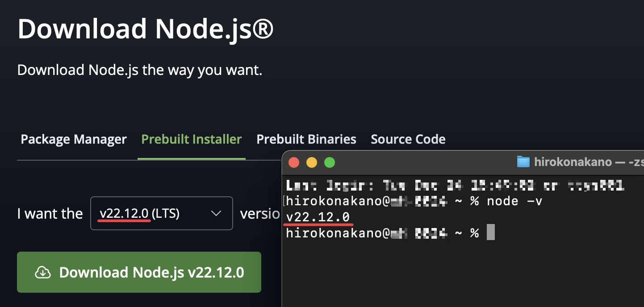This screenshot has height=307, width=644.
Task: Click the green underline below Prebuilt Installer
Action: 191,157
